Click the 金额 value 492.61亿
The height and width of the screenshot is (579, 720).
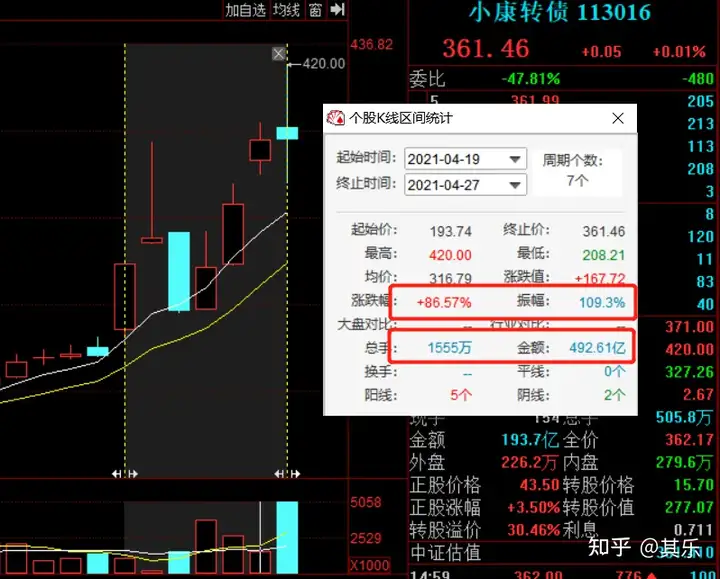tap(597, 348)
